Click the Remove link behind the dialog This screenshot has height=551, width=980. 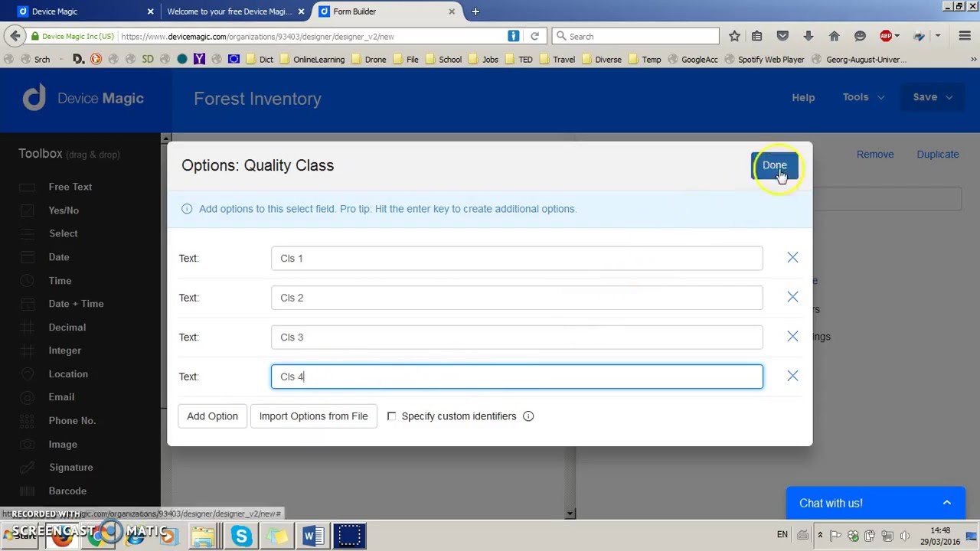875,154
